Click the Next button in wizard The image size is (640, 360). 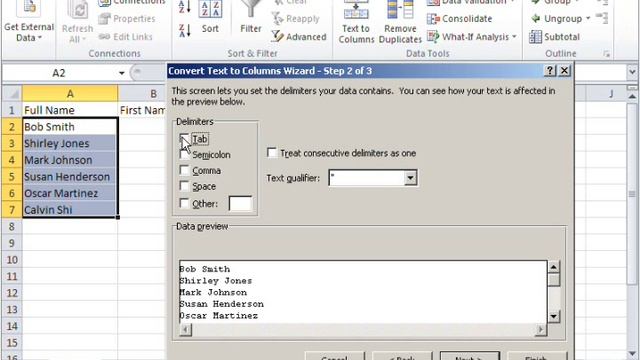click(x=470, y=356)
